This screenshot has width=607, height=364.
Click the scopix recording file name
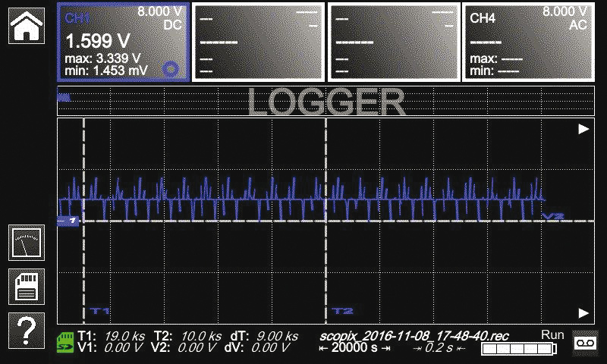click(414, 335)
